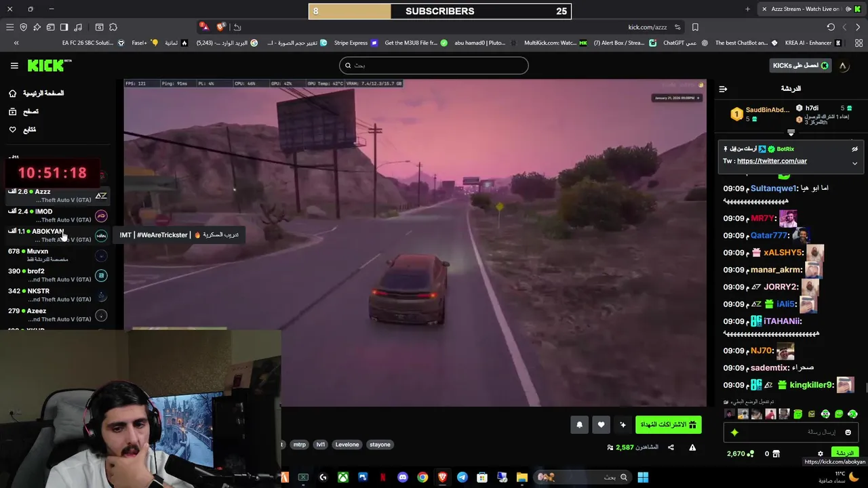Click the report warning triangle icon
This screenshot has width=868, height=488.
click(x=692, y=447)
